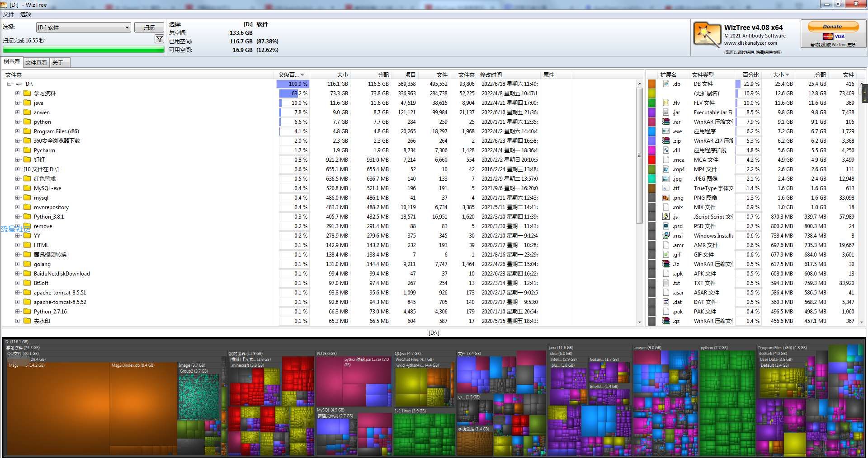Select the D:\ drive icon
This screenshot has height=458, width=868.
19,84
